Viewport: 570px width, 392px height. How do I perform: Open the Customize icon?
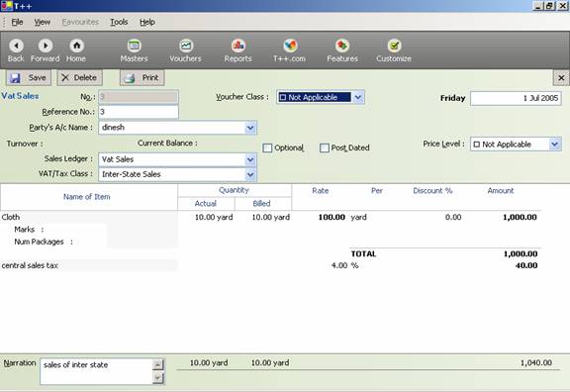(394, 46)
